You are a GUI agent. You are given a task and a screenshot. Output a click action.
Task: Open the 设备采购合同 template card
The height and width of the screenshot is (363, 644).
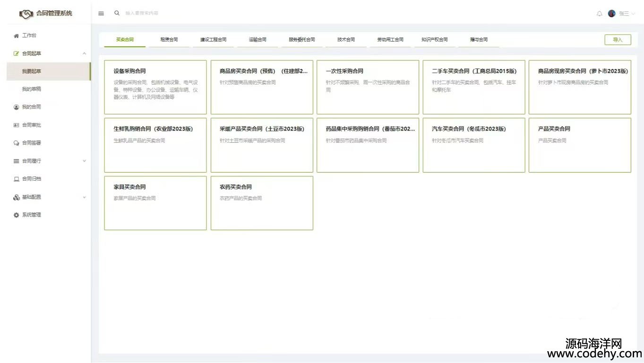click(155, 87)
